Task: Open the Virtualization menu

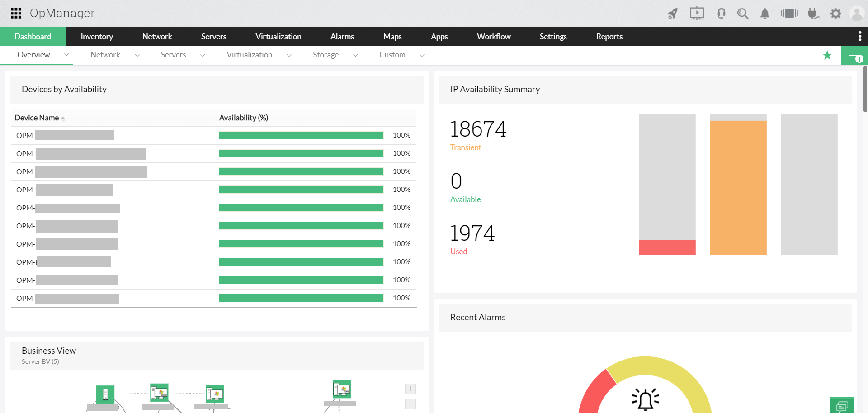Action: (278, 37)
